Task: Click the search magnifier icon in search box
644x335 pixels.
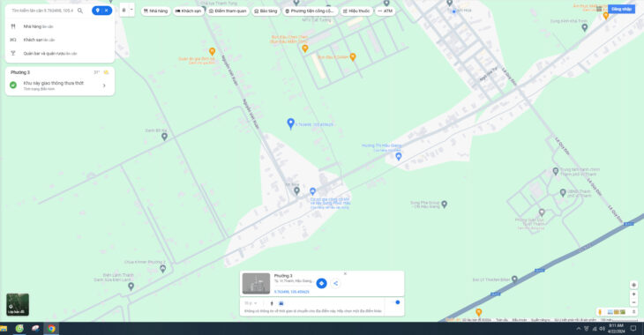Action: tap(80, 11)
